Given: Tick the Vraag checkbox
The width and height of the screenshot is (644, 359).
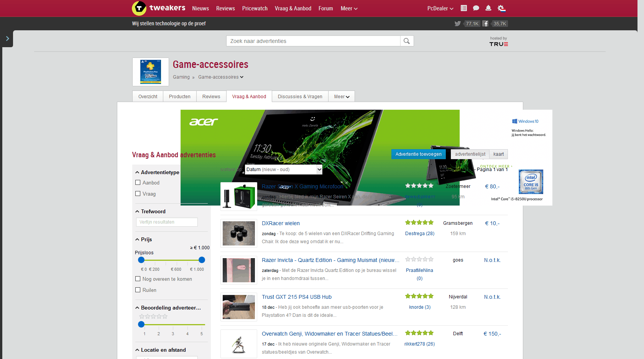Looking at the screenshot, I should click(x=138, y=194).
